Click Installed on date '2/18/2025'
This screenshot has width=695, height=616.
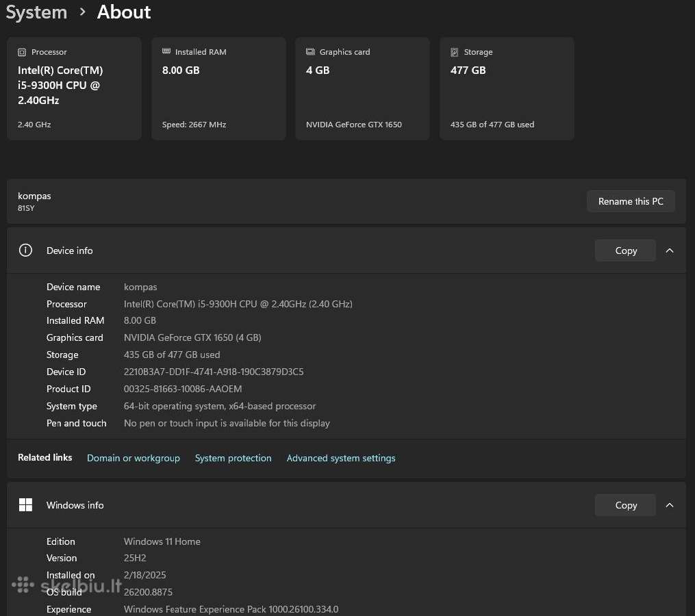point(145,575)
